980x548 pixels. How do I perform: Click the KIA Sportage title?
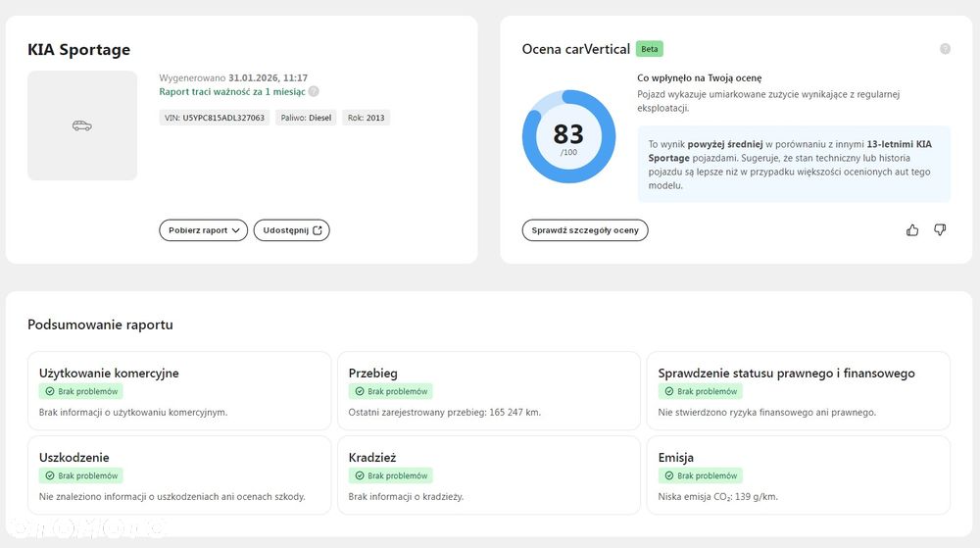tap(78, 49)
